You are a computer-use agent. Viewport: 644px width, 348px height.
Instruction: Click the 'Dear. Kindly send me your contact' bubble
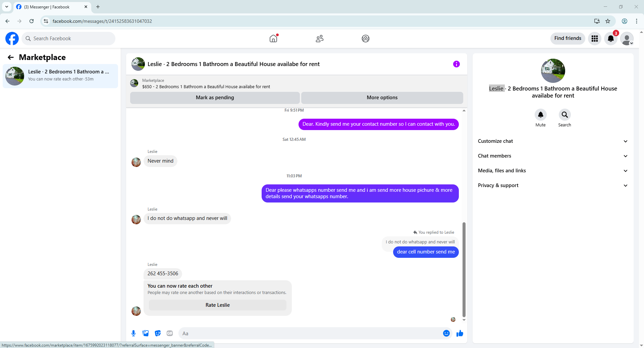click(x=379, y=124)
